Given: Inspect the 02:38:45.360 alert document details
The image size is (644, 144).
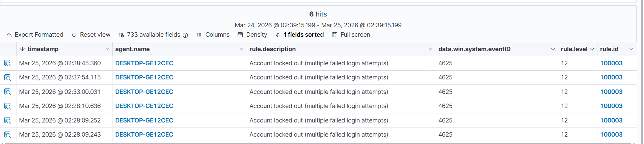Looking at the screenshot, I should click(x=8, y=63).
